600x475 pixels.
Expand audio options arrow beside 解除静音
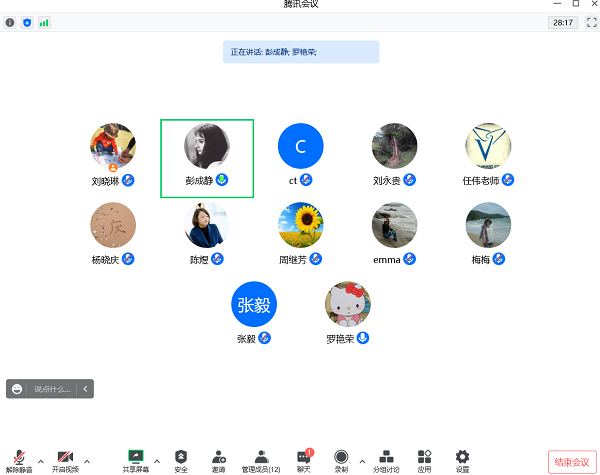click(41, 461)
